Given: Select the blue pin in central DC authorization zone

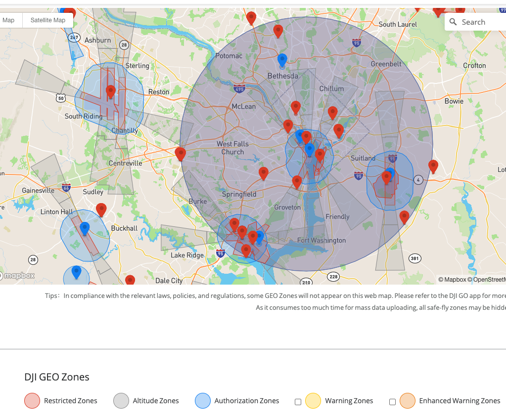Looking at the screenshot, I should click(310, 150).
